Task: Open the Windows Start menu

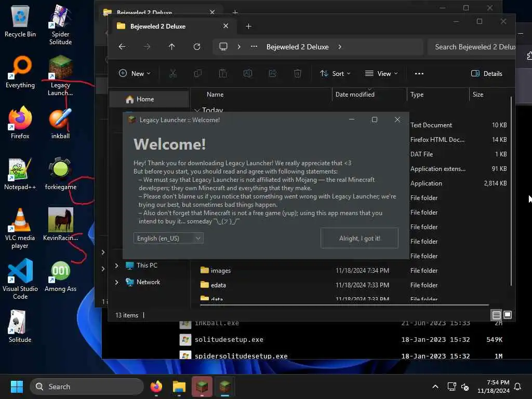Action: point(17,387)
